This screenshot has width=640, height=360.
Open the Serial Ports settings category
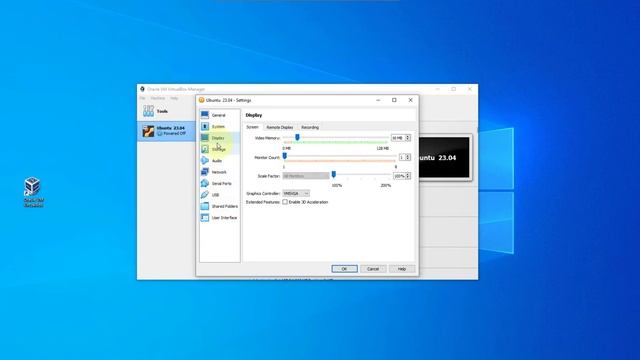click(x=219, y=184)
